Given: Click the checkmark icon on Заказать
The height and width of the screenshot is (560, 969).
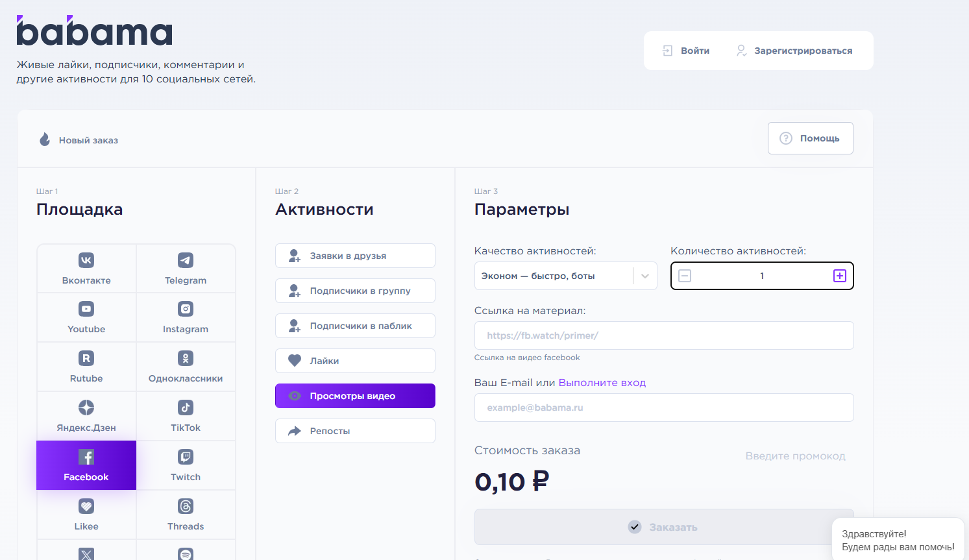Looking at the screenshot, I should pyautogui.click(x=635, y=527).
